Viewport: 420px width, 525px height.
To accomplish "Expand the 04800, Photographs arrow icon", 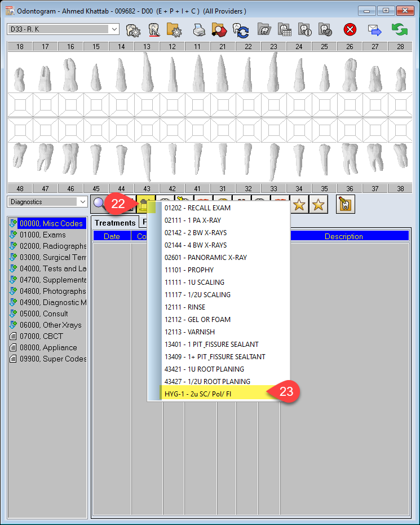I will pyautogui.click(x=13, y=291).
